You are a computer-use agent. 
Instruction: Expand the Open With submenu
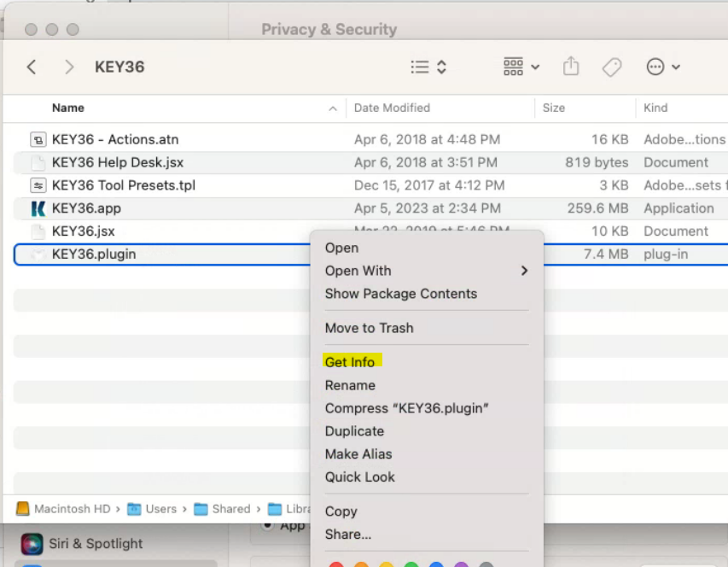tap(358, 271)
